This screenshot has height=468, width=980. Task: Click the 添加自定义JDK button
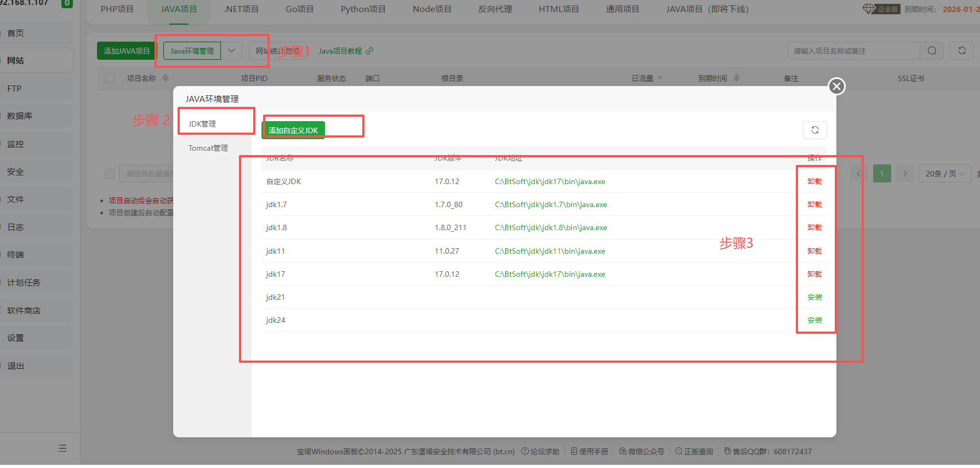pyautogui.click(x=293, y=130)
